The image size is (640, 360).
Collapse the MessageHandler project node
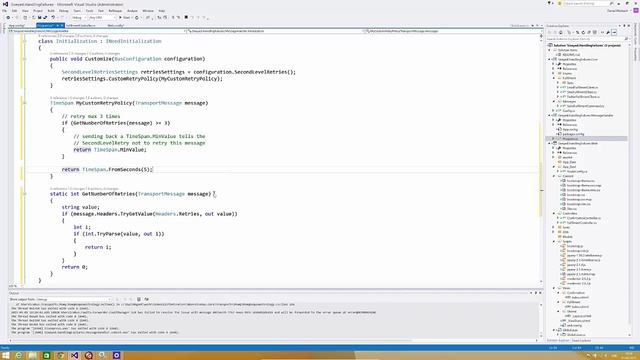click(549, 116)
